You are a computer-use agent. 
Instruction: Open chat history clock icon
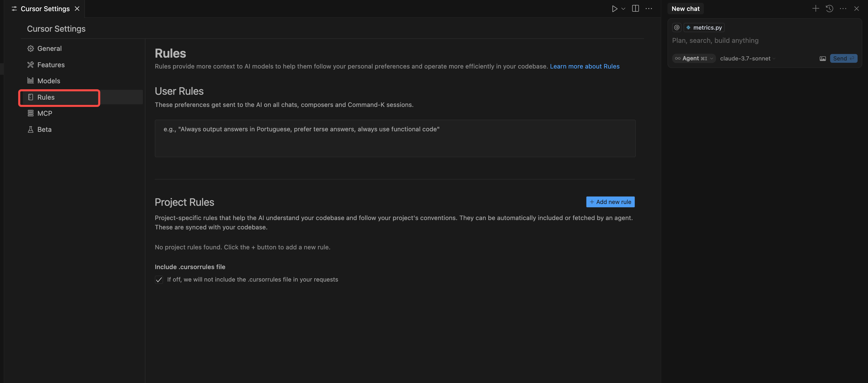[x=830, y=9]
